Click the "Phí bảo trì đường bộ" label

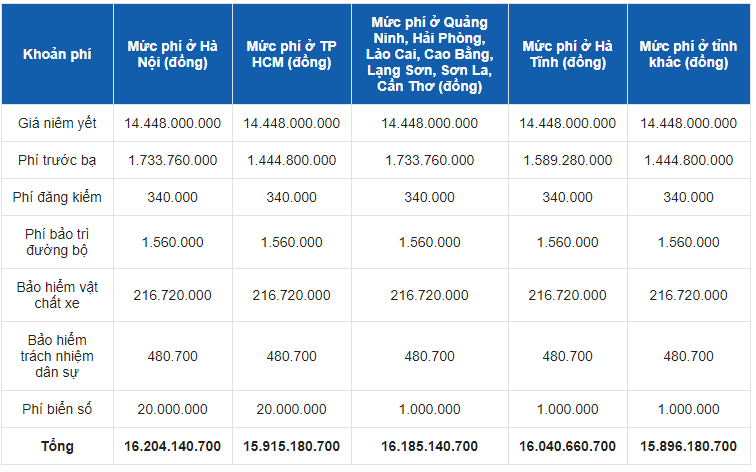pyautogui.click(x=57, y=242)
